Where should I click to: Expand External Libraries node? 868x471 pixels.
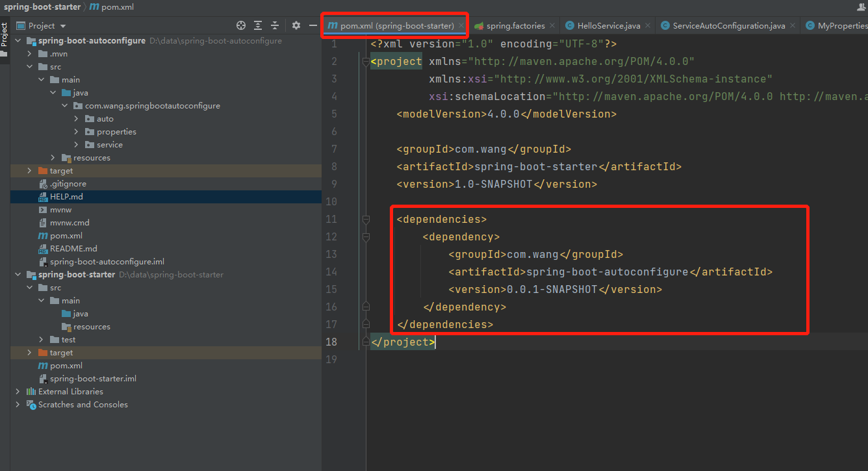tap(18, 392)
